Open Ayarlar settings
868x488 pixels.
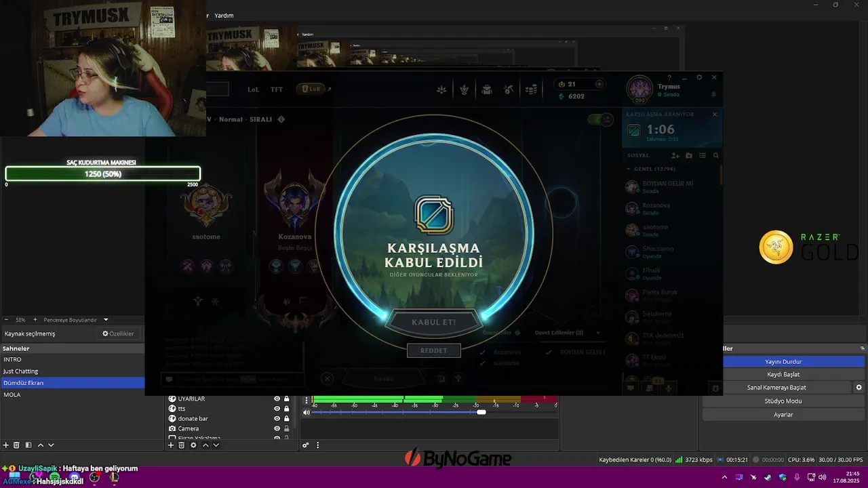click(783, 414)
